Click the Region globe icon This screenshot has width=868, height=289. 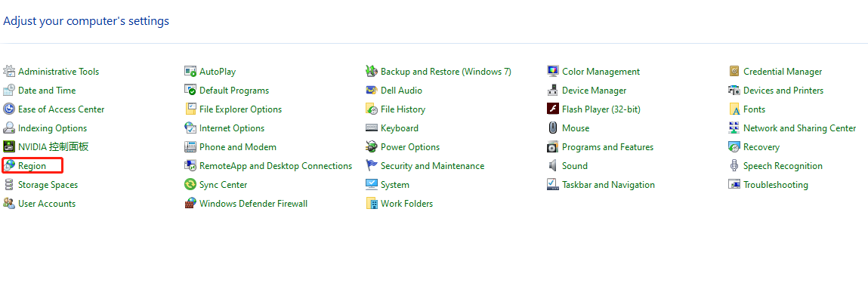[9, 165]
